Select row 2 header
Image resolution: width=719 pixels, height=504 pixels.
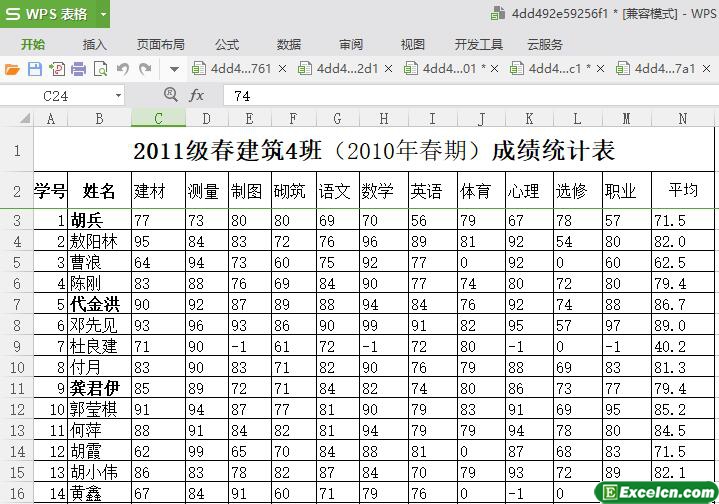17,191
